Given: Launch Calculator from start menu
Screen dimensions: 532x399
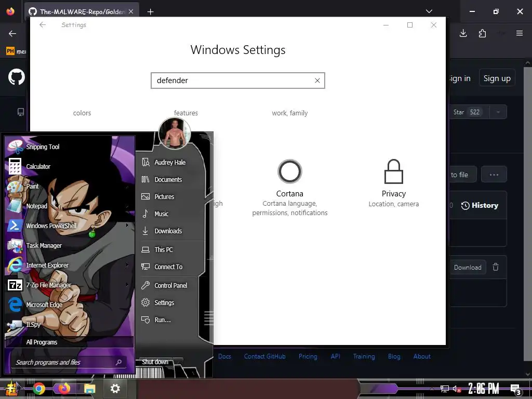Looking at the screenshot, I should [69, 166].
